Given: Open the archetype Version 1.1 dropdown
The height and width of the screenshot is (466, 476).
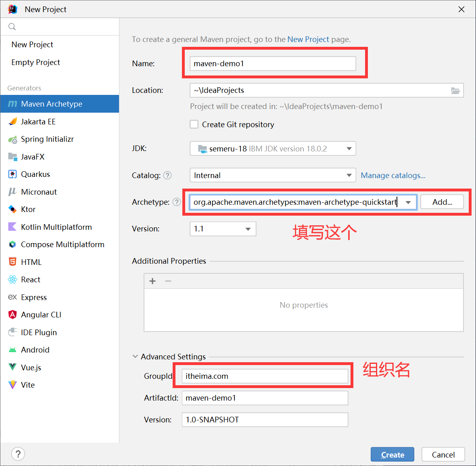Looking at the screenshot, I should click(x=223, y=229).
